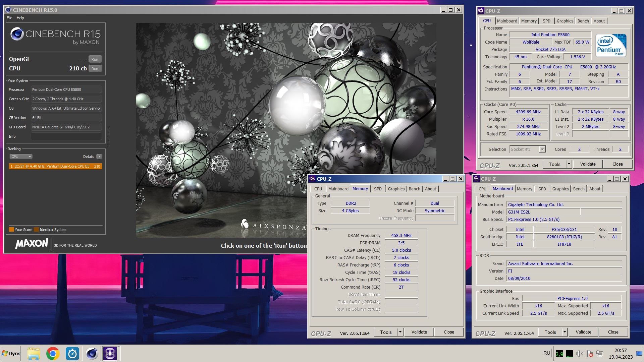
Task: Open Tools dropdown arrow in Mainboard window
Action: pyautogui.click(x=565, y=332)
